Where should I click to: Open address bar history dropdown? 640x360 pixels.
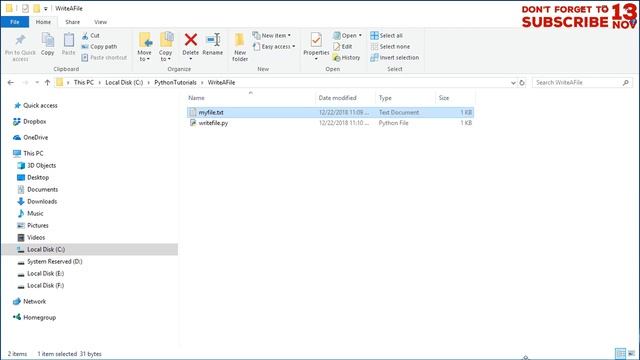click(x=513, y=82)
